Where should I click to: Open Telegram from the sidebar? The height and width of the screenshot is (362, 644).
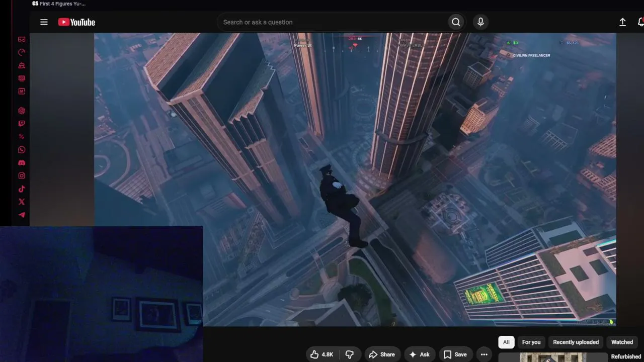pyautogui.click(x=22, y=215)
